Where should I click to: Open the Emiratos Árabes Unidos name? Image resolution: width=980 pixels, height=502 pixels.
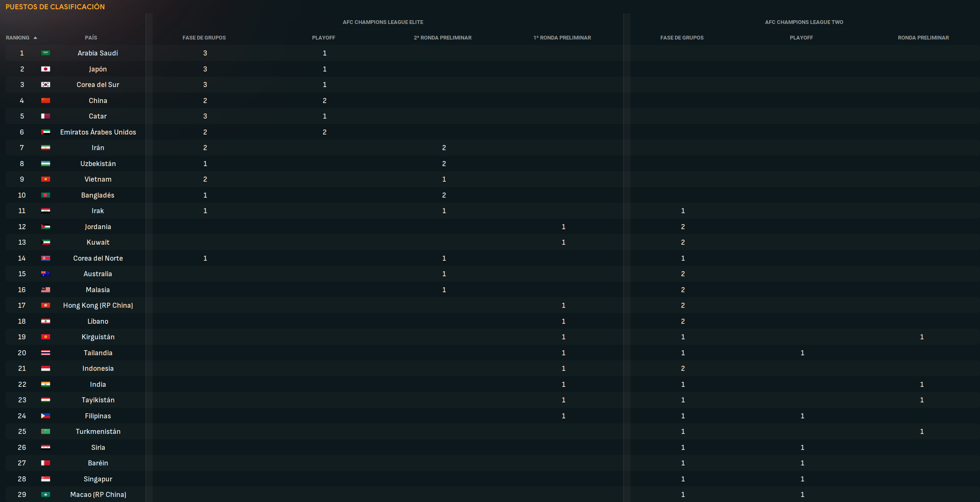pos(98,132)
